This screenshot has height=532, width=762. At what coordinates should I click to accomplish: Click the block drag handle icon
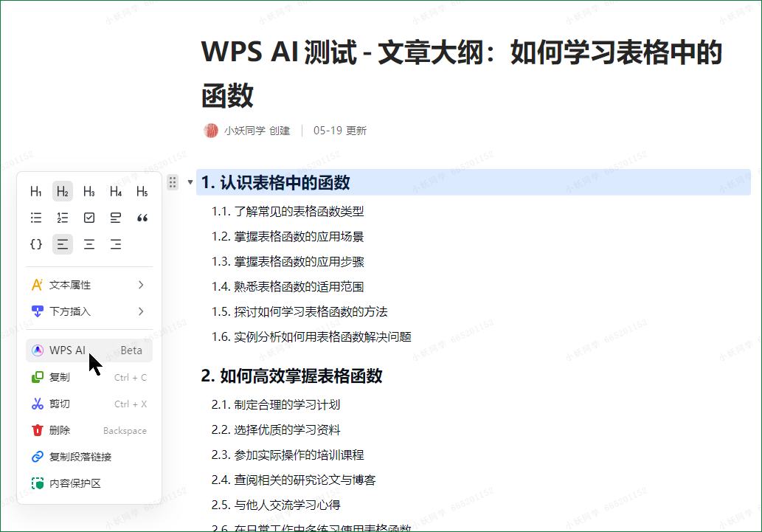click(x=173, y=182)
